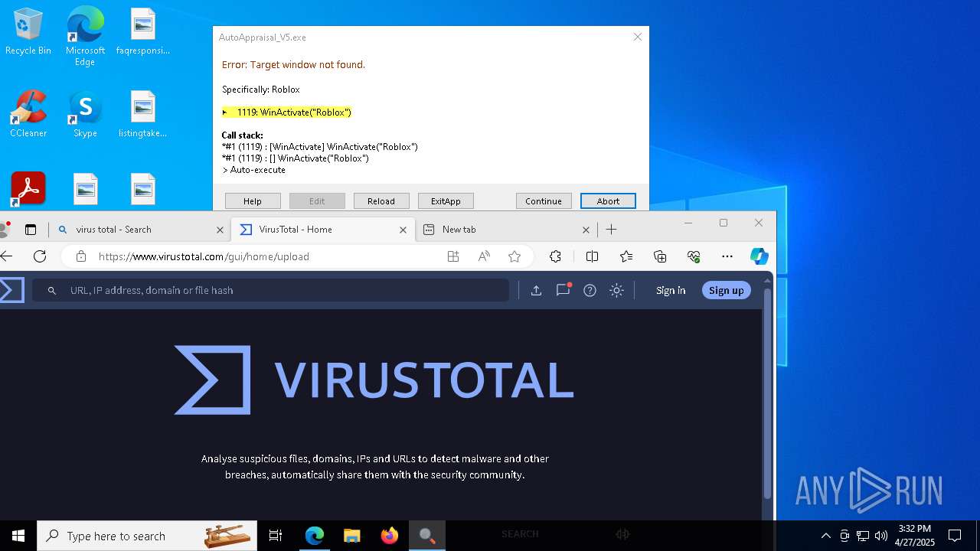
Task: Click Help in AutoAppraisal error dialog
Action: point(253,201)
